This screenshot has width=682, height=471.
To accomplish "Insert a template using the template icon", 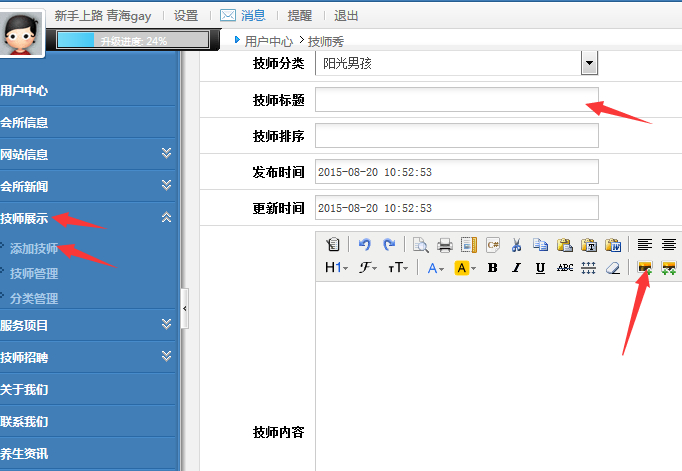I will click(x=469, y=245).
